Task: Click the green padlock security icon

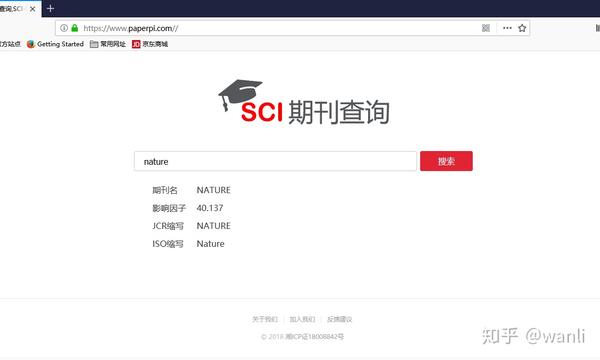Action: (75, 28)
